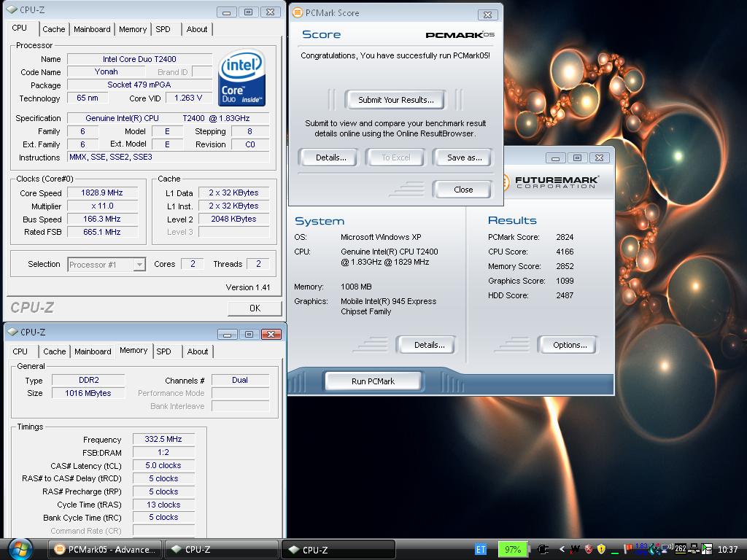
Task: Click the yellow security shield tray icon
Action: pyautogui.click(x=601, y=549)
